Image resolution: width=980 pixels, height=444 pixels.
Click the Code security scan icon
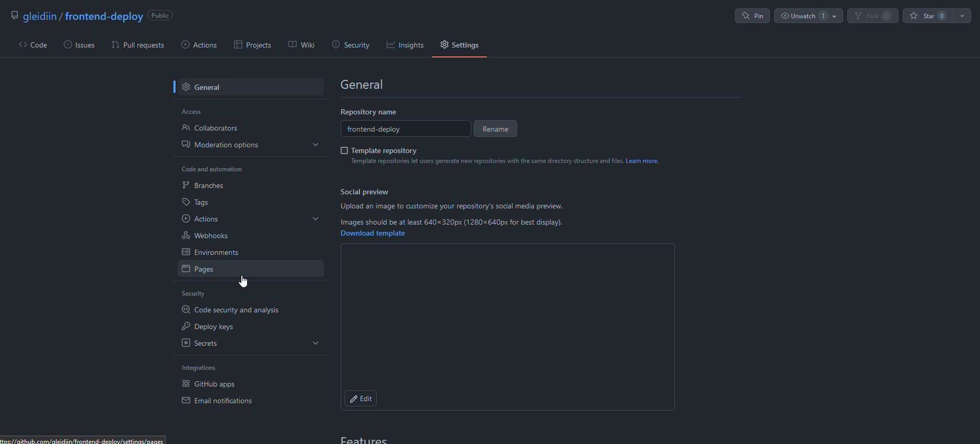coord(186,309)
